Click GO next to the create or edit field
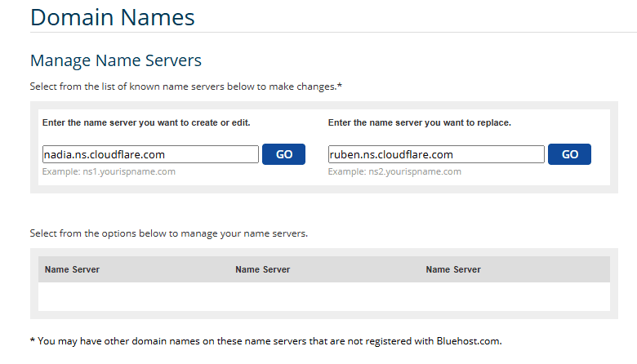Screen dimensions: 637x364 [283, 154]
